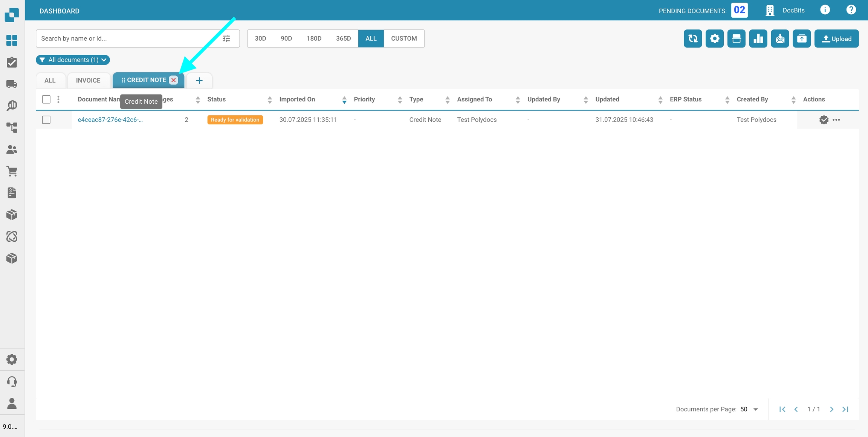868x437 pixels.
Task: Open settings gear in top toolbar
Action: click(714, 38)
